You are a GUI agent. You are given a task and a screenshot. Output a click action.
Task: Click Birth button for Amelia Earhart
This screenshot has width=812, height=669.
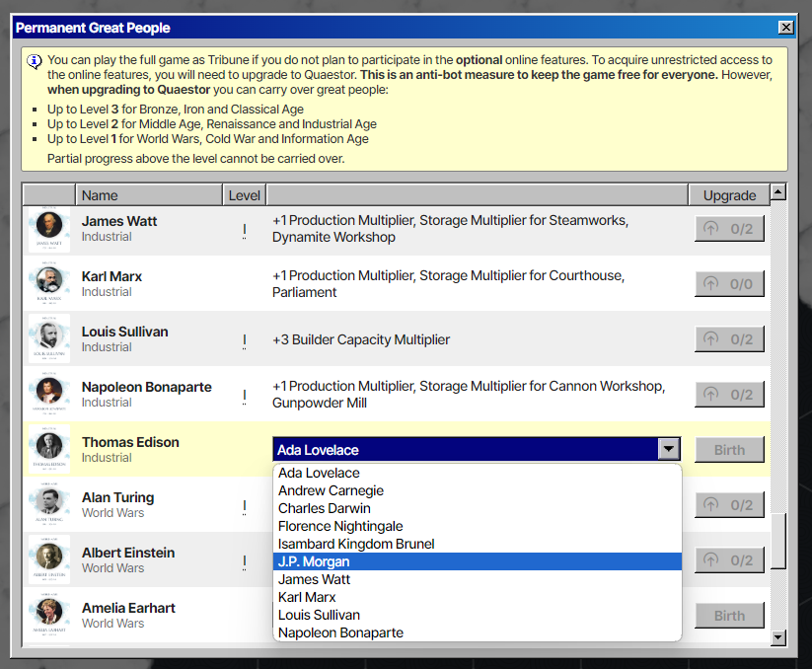pos(729,616)
